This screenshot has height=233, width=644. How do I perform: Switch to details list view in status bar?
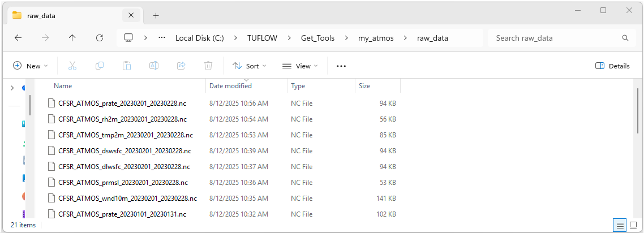(620, 225)
